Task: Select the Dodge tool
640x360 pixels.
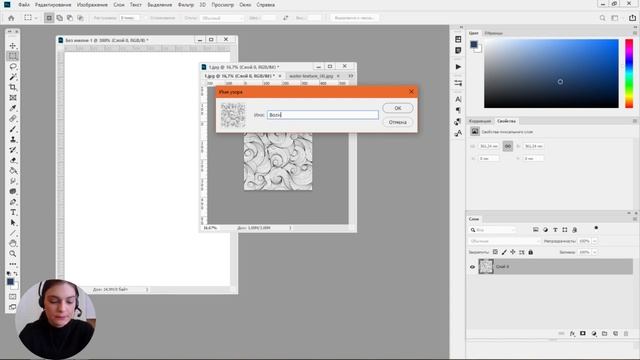Action: pyautogui.click(x=13, y=181)
